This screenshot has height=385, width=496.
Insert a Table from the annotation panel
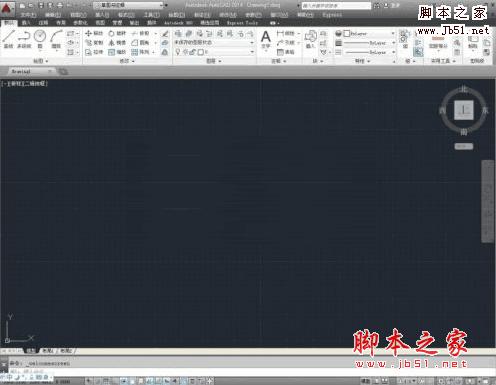click(286, 52)
